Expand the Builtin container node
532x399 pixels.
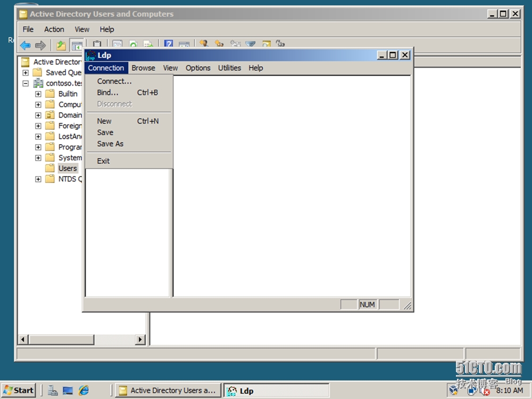[x=38, y=94]
